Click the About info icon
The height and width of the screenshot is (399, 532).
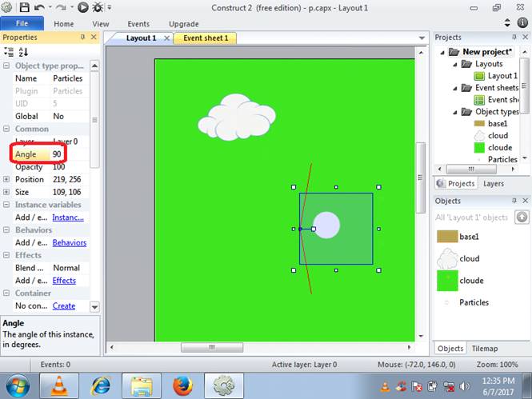pyautogui.click(x=522, y=22)
